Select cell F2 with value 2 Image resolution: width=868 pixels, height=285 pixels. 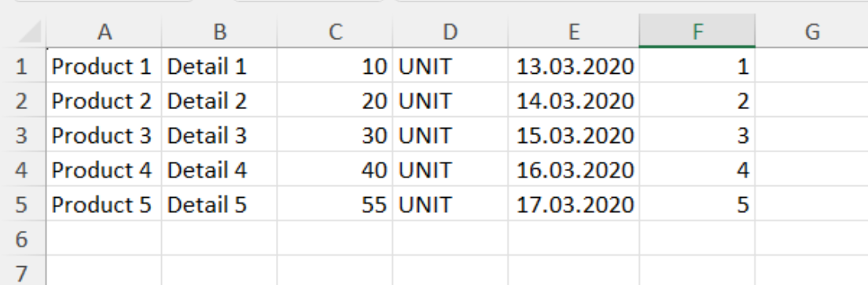click(697, 100)
